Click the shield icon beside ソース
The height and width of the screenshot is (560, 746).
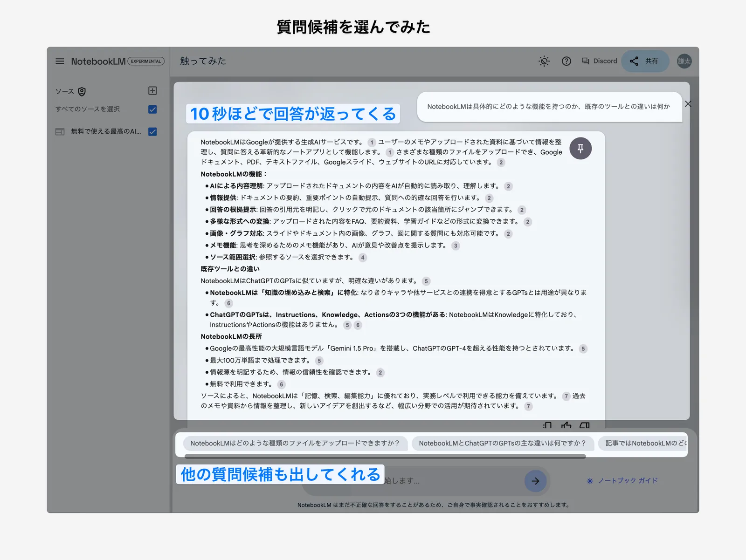[x=82, y=91]
